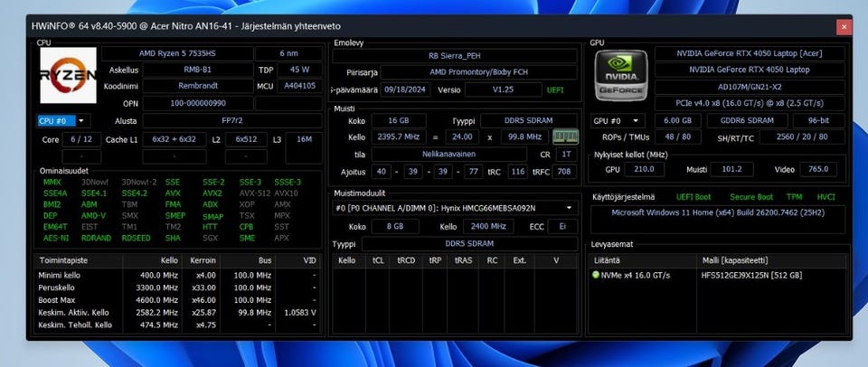Click the AVX-512 feature flag
Image resolution: width=868 pixels, height=367 pixels.
coord(255,193)
